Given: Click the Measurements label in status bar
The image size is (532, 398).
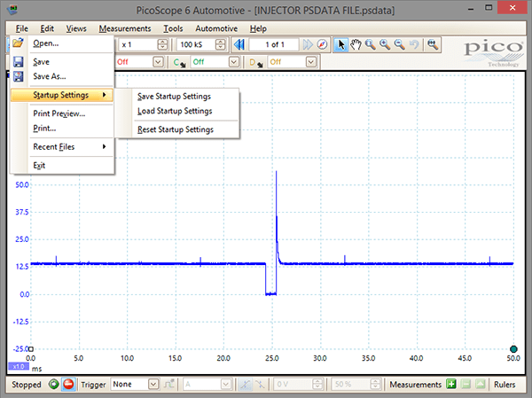Looking at the screenshot, I should click(415, 385).
